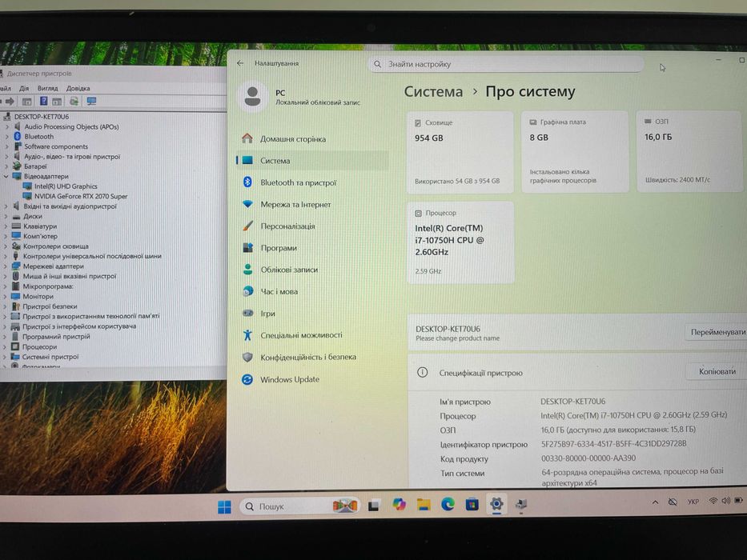Open Вигляд menu in Device Manager
This screenshot has width=747, height=560.
48,88
